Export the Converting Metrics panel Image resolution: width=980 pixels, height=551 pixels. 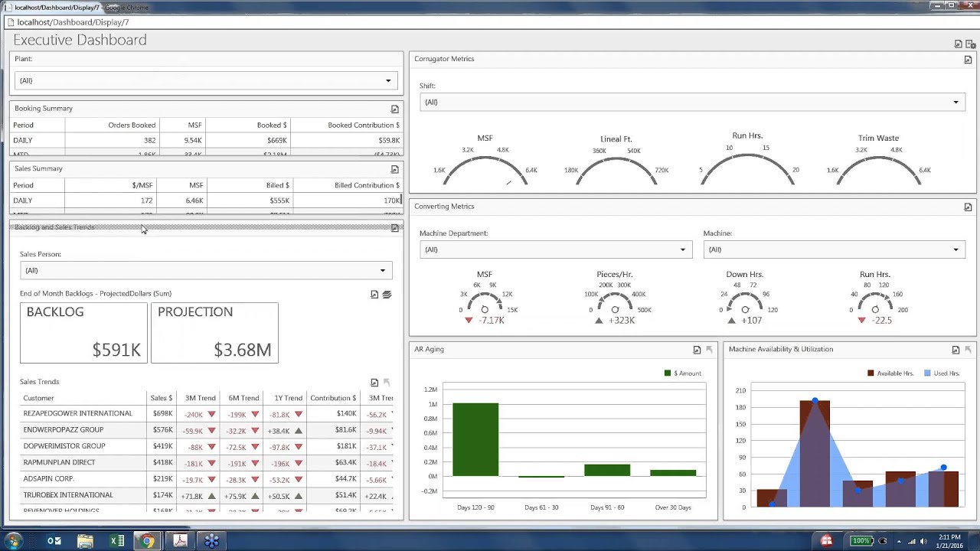(x=968, y=207)
